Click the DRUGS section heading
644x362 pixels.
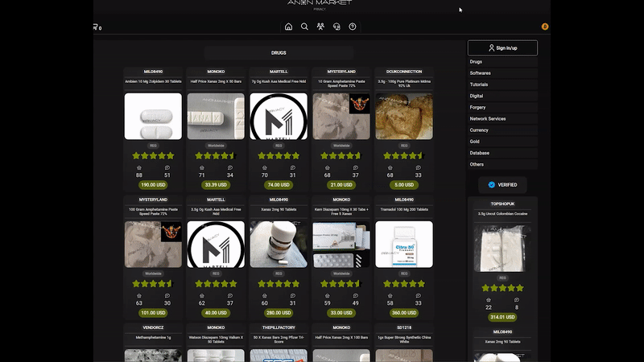(x=279, y=53)
